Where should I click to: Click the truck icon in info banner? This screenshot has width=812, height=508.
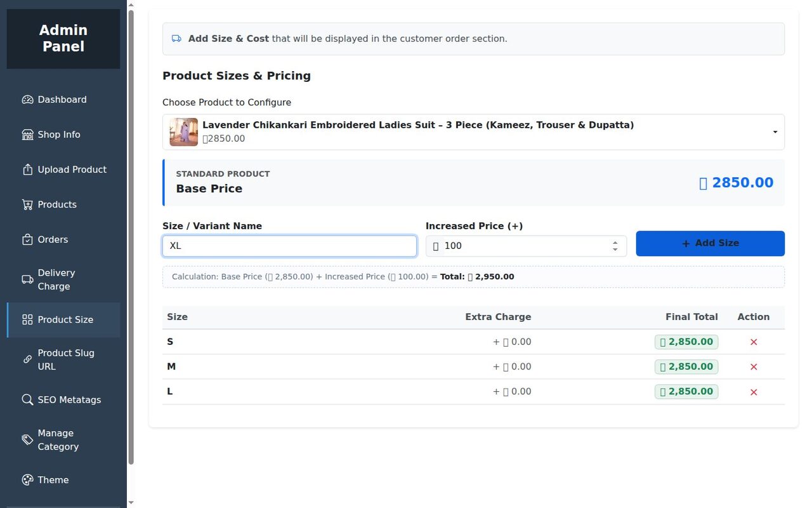click(x=177, y=39)
